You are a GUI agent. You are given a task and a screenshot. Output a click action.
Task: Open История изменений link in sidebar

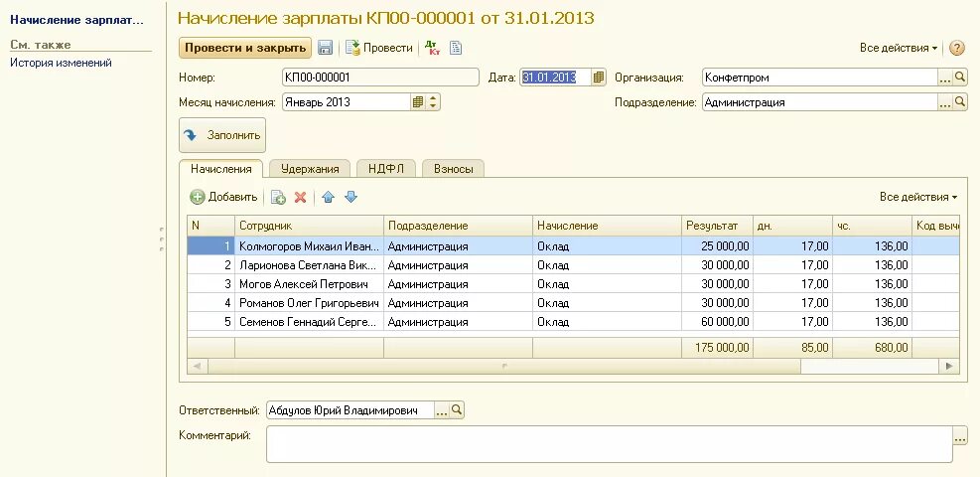click(x=62, y=63)
